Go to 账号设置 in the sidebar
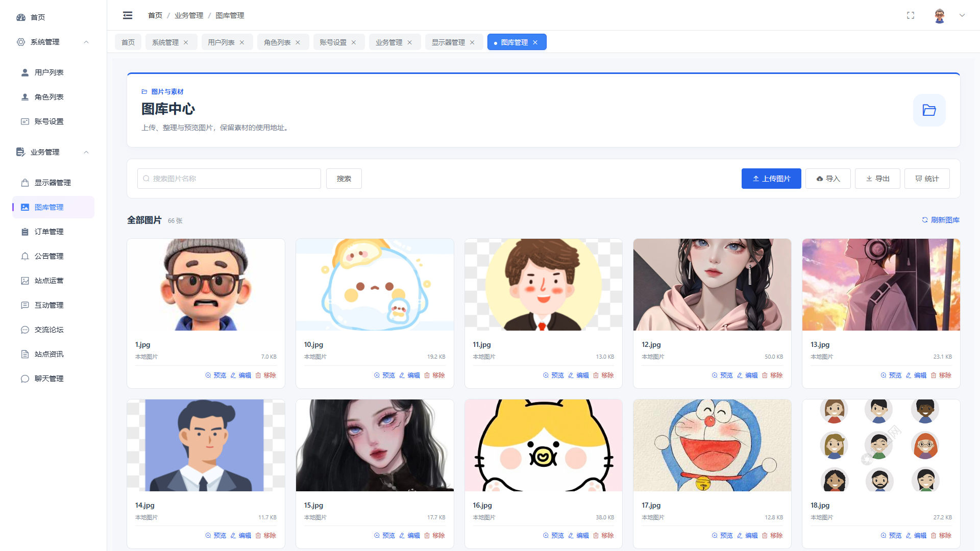 tap(53, 121)
